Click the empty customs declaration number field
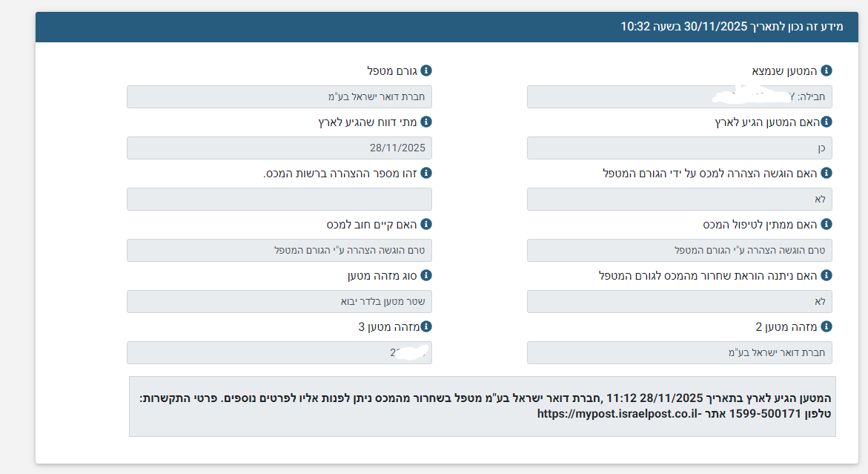The height and width of the screenshot is (474, 868). click(279, 200)
